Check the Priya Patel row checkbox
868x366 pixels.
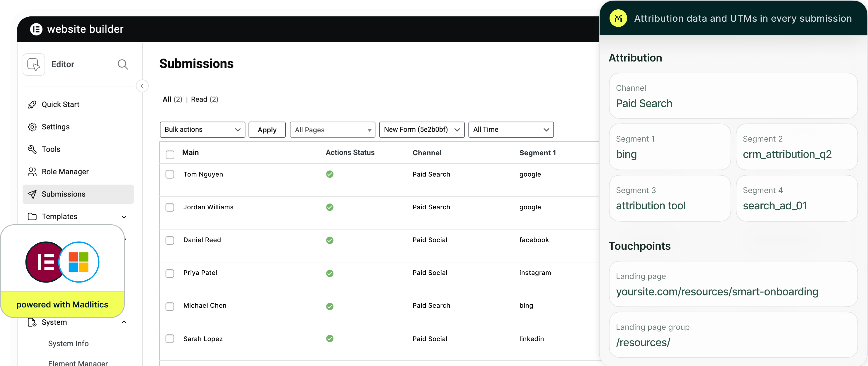[x=170, y=273]
